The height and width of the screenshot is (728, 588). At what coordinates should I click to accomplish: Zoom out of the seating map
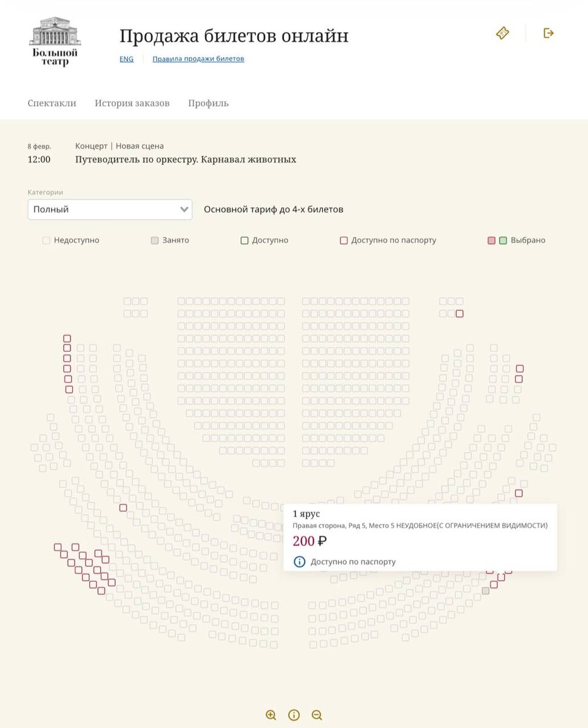317,715
